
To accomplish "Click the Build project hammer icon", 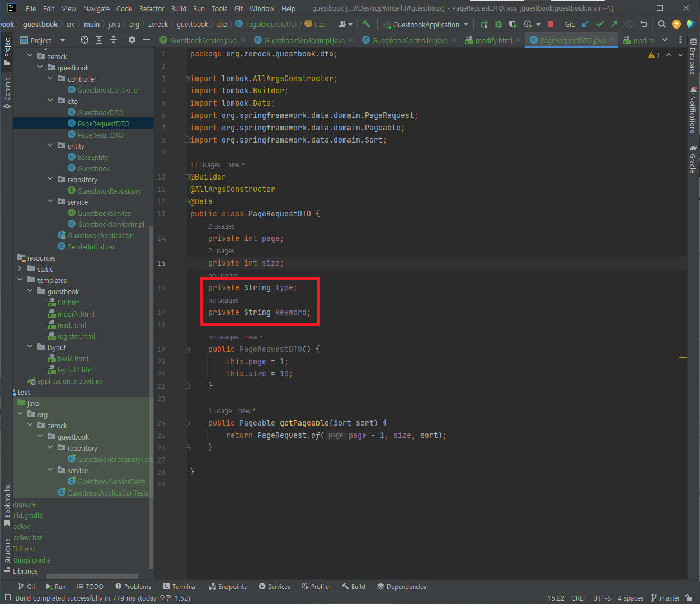I will click(x=367, y=24).
